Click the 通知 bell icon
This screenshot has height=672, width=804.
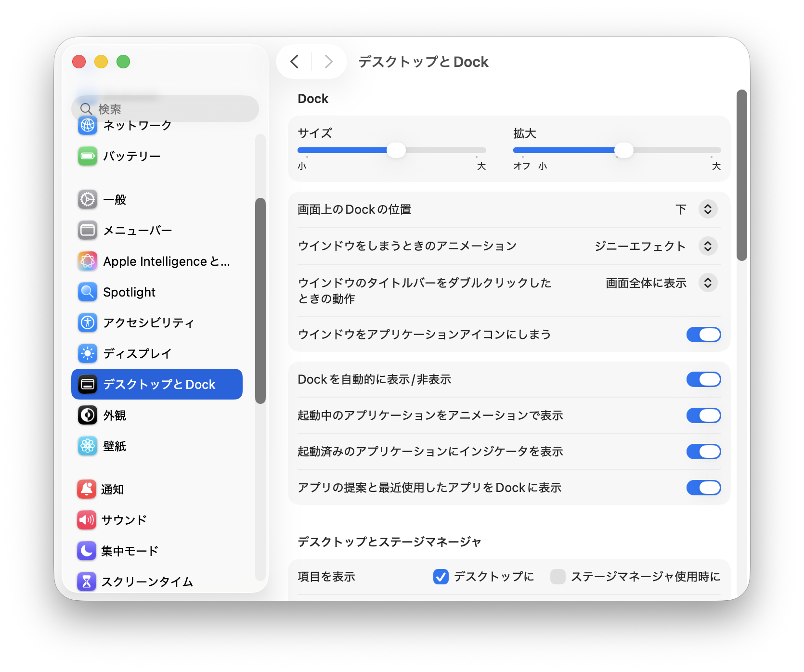87,489
